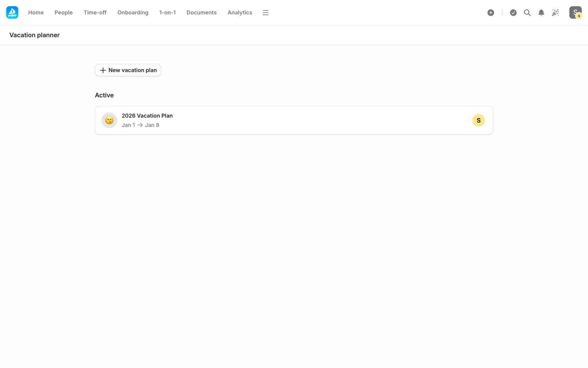Click the yellow S member avatar
This screenshot has width=588, height=368.
(478, 120)
